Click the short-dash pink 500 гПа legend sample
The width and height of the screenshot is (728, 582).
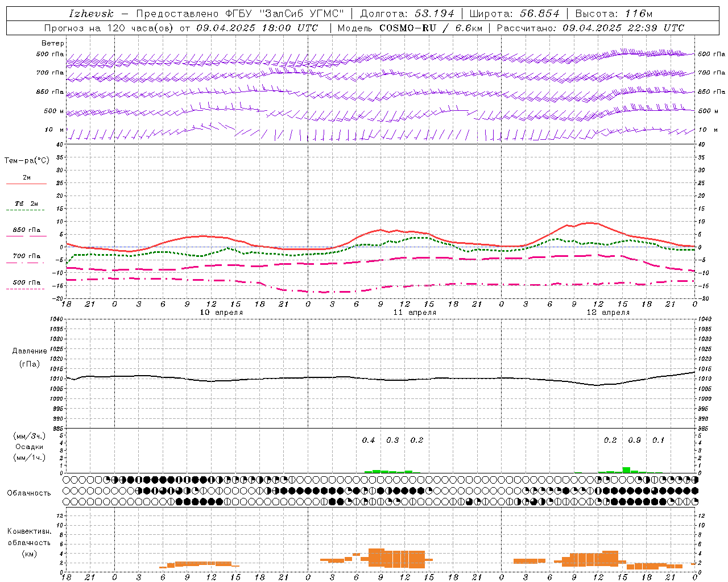click(x=25, y=289)
